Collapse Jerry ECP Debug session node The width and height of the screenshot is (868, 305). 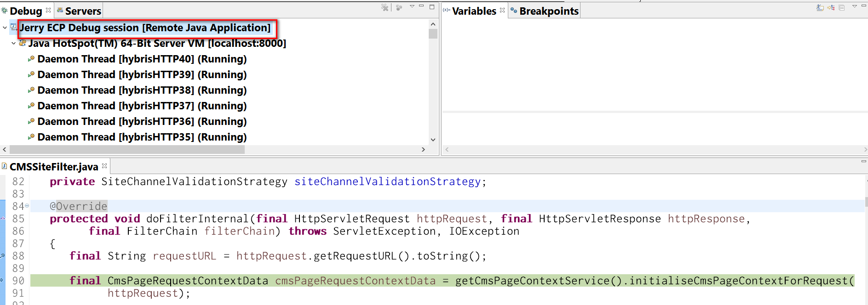click(x=5, y=28)
